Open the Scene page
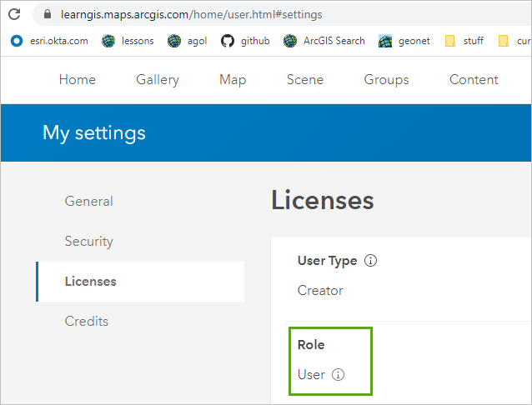 coord(305,80)
